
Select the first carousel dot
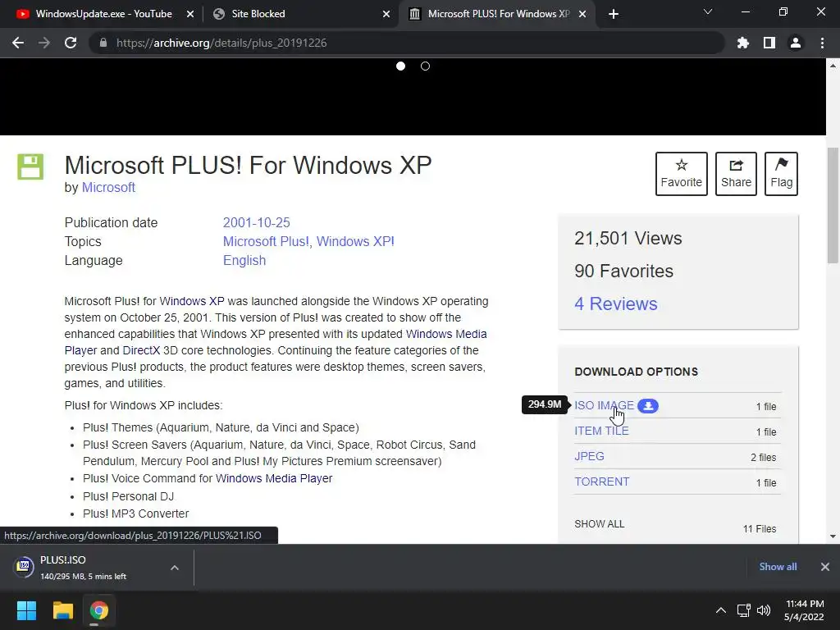coord(400,66)
